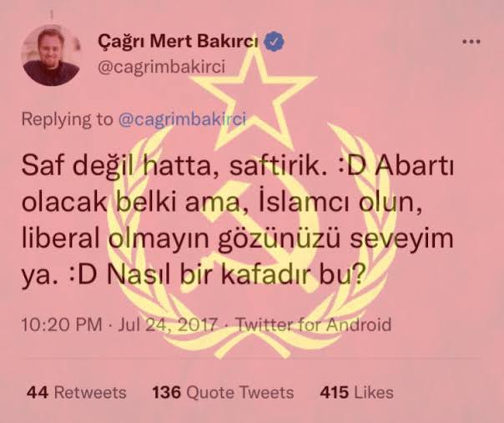Open the tweet's three-dot more options menu
Screen dimensions: 504x423
click(471, 42)
